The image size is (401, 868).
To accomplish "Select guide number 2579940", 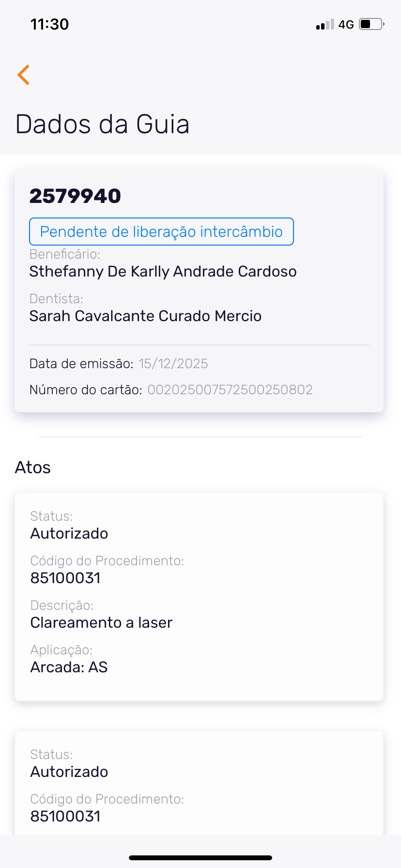I will (75, 196).
